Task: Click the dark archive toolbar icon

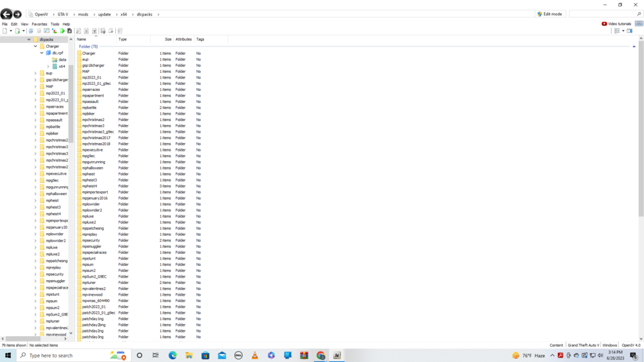Action: (x=70, y=31)
